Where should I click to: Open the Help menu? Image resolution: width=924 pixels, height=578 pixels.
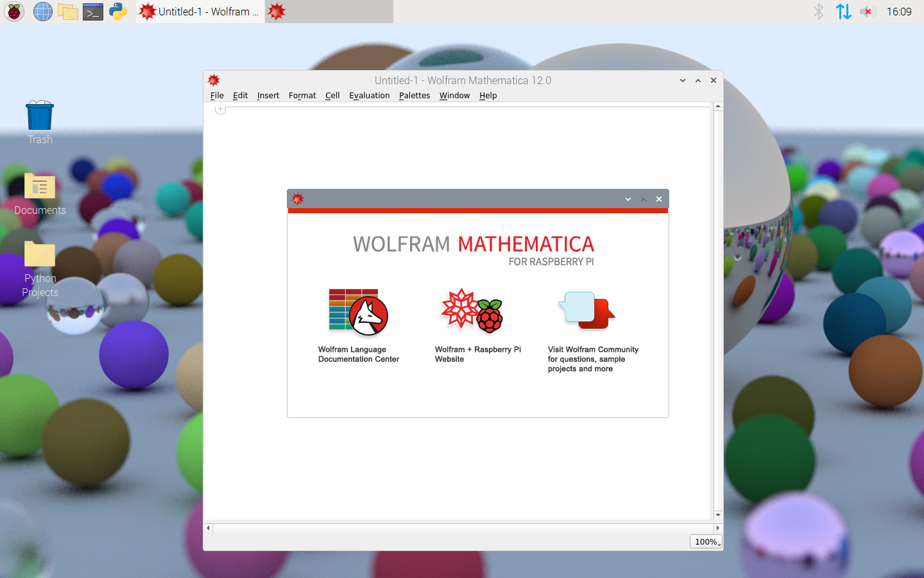[488, 96]
